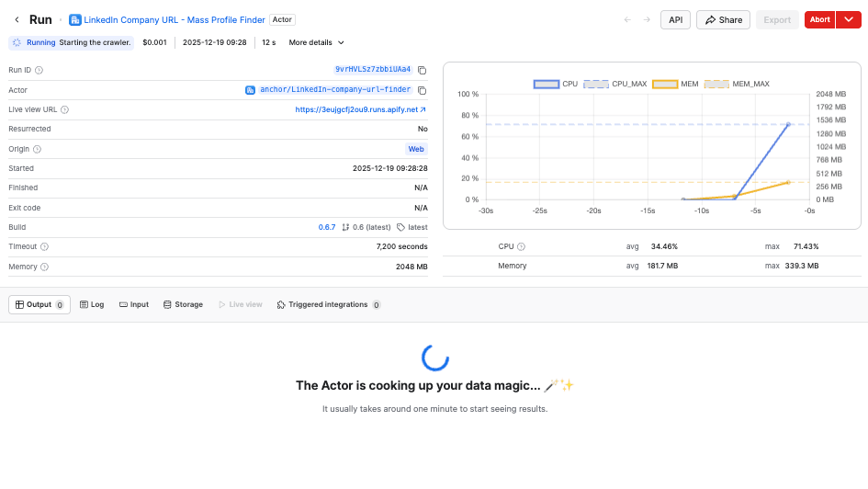Expand More details
868x489 pixels.
pos(316,42)
